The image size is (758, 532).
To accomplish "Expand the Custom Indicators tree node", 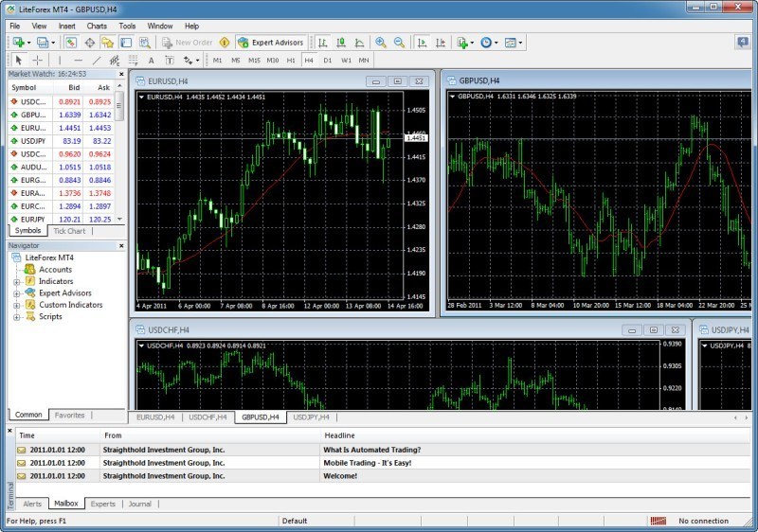I will (x=17, y=306).
